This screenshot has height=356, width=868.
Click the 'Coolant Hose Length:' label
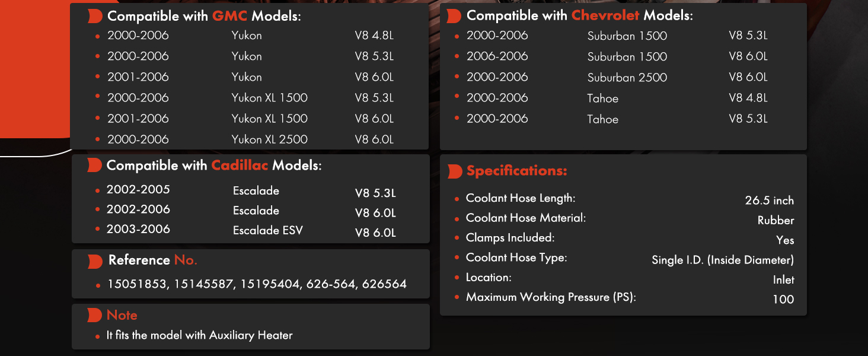pos(521,198)
